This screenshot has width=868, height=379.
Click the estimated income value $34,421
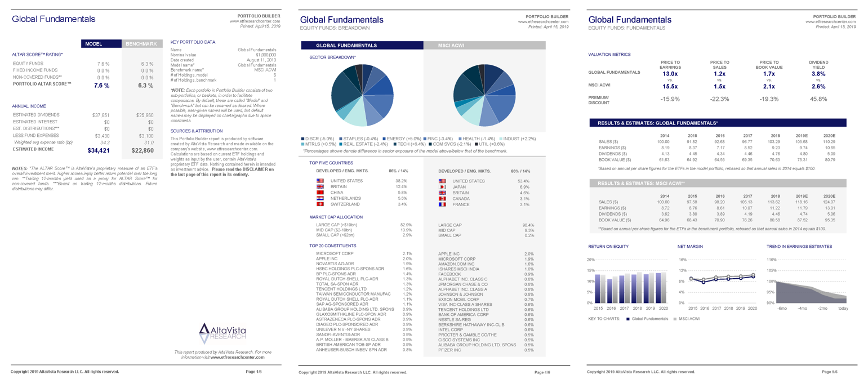[x=99, y=150]
